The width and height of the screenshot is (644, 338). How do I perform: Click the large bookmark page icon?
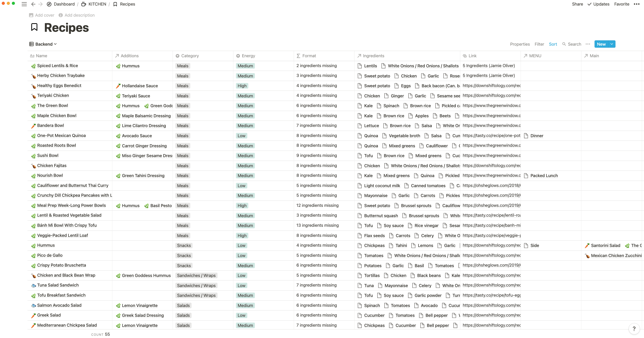pos(34,27)
